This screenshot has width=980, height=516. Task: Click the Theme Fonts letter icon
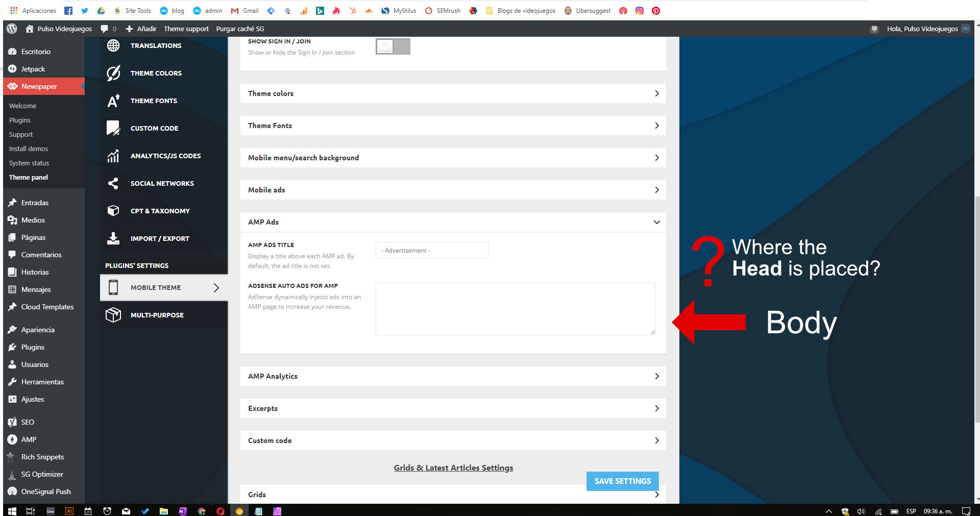point(113,101)
